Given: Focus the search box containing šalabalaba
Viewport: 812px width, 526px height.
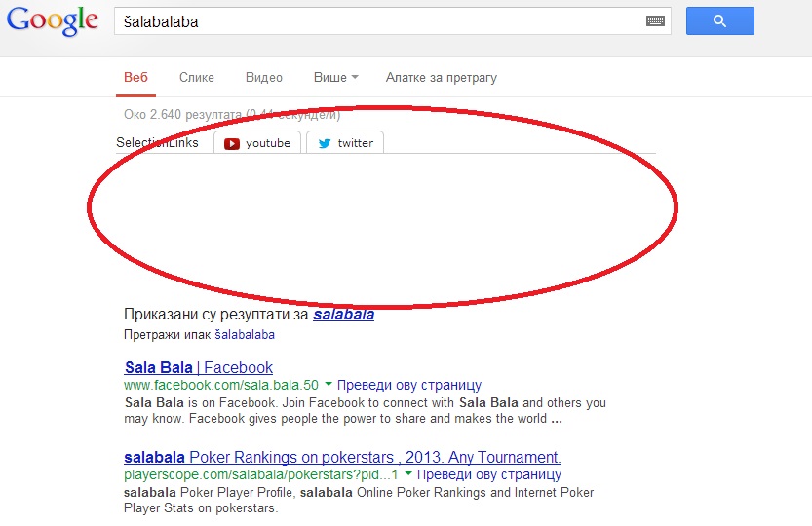Looking at the screenshot, I should point(393,21).
